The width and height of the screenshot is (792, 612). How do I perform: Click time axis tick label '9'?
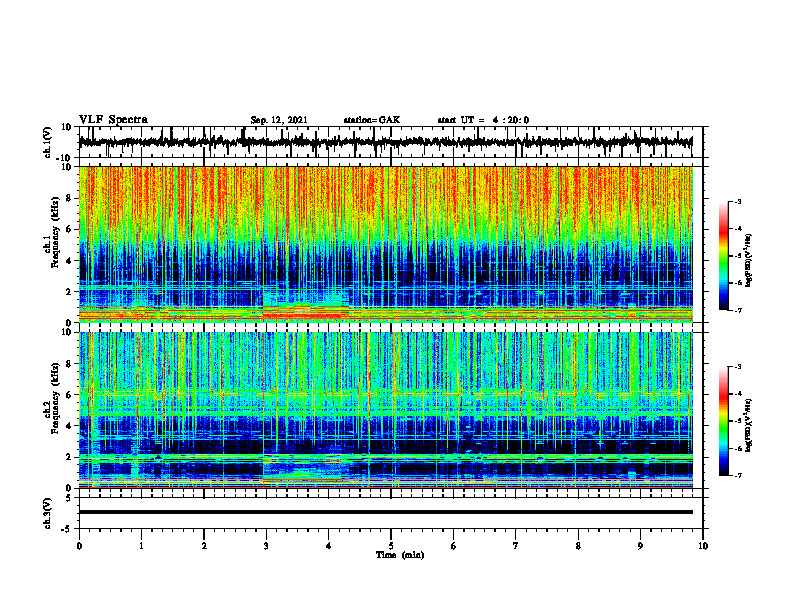pos(640,546)
